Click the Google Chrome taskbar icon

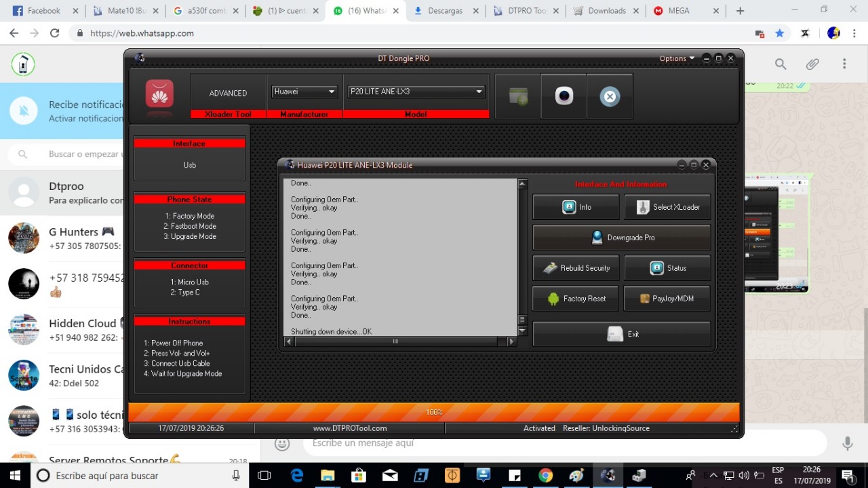546,476
